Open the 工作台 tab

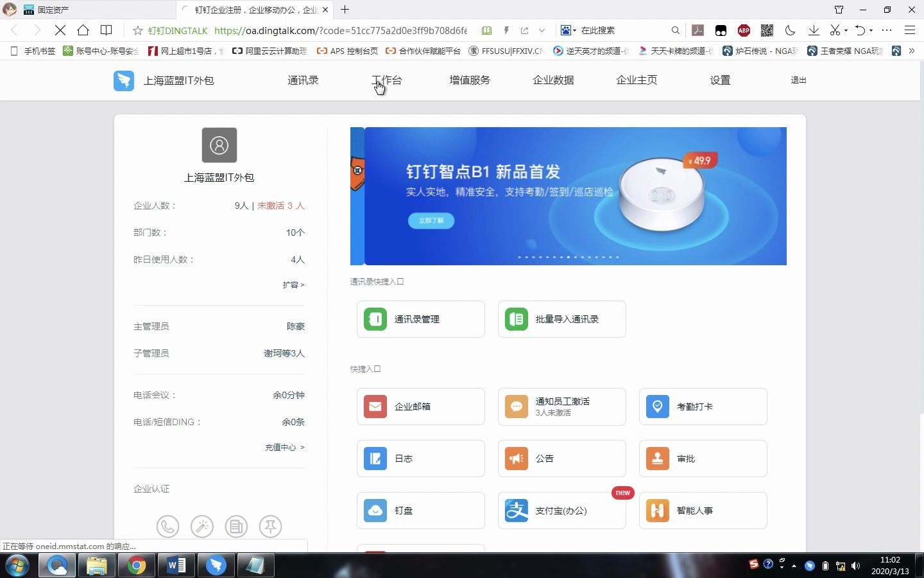(387, 80)
